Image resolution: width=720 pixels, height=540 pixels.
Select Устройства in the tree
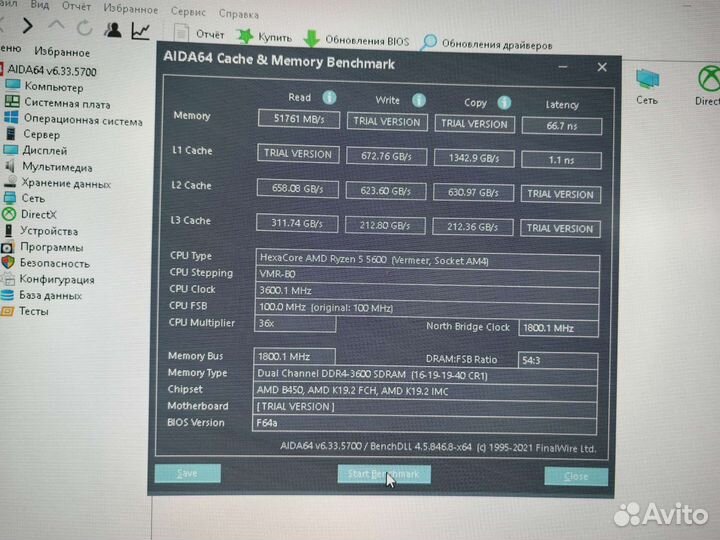coord(40,231)
